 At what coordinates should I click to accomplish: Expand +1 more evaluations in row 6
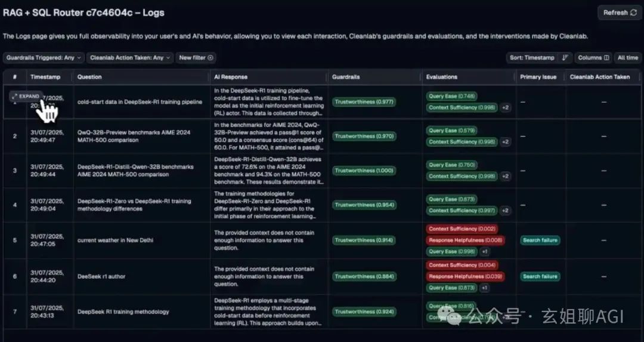click(485, 288)
